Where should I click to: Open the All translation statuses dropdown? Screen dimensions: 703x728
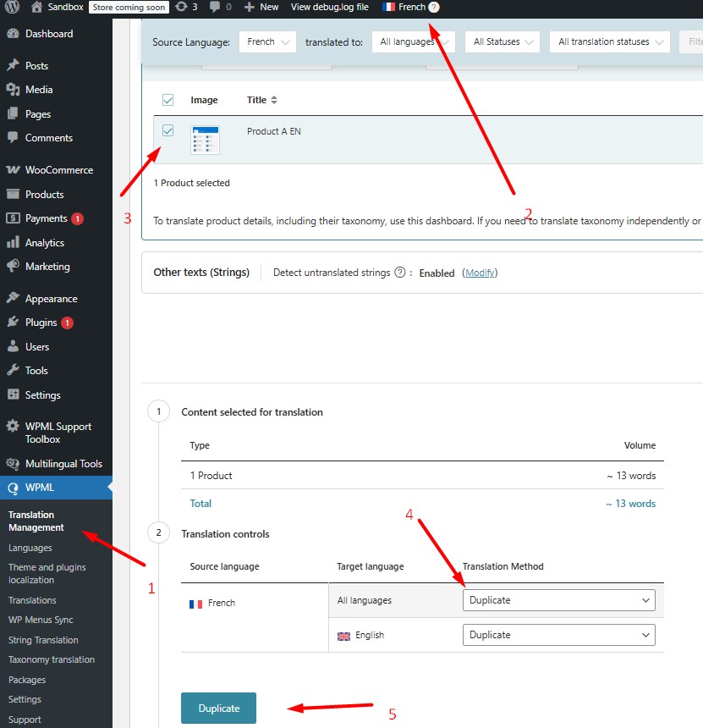click(x=610, y=41)
